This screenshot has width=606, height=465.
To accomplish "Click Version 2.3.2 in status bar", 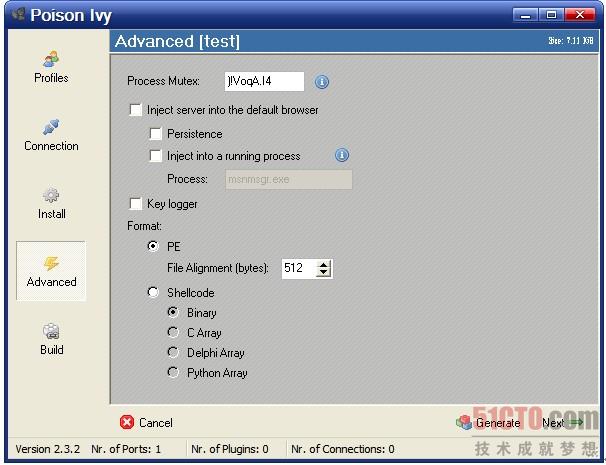I will point(48,449).
